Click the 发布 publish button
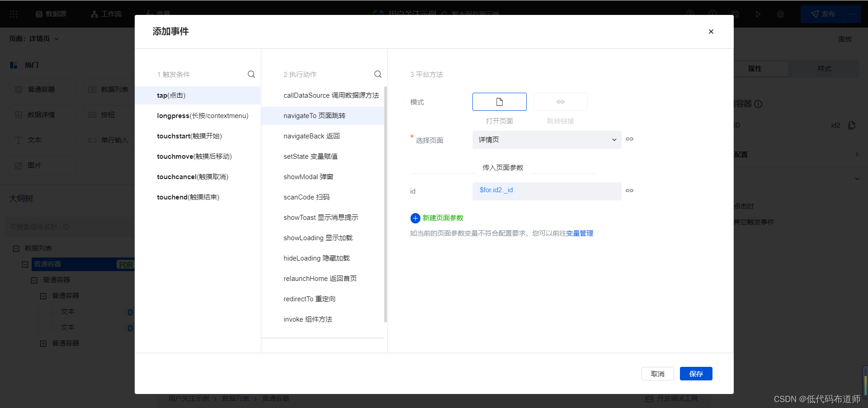The height and width of the screenshot is (408, 868). click(823, 14)
